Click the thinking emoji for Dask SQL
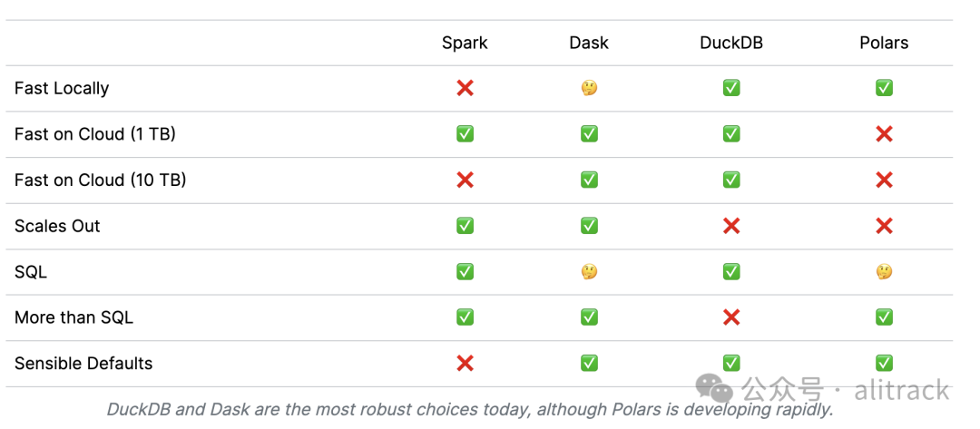 click(x=589, y=271)
